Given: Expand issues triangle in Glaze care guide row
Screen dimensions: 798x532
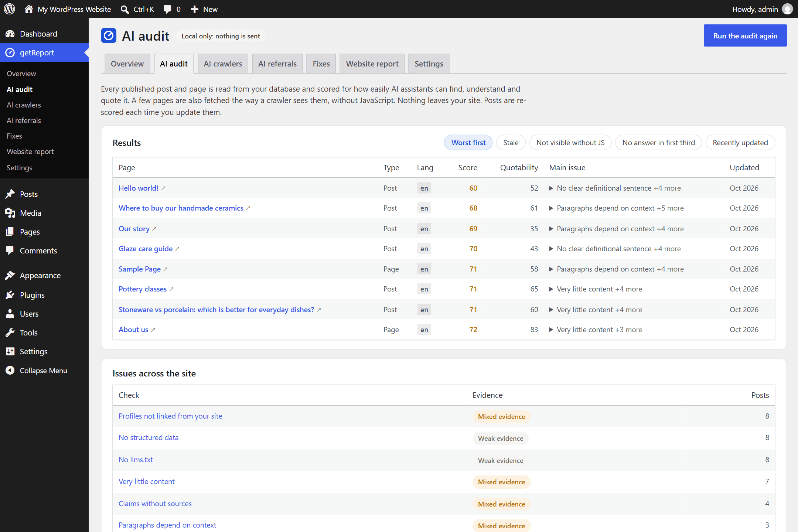Looking at the screenshot, I should (551, 249).
